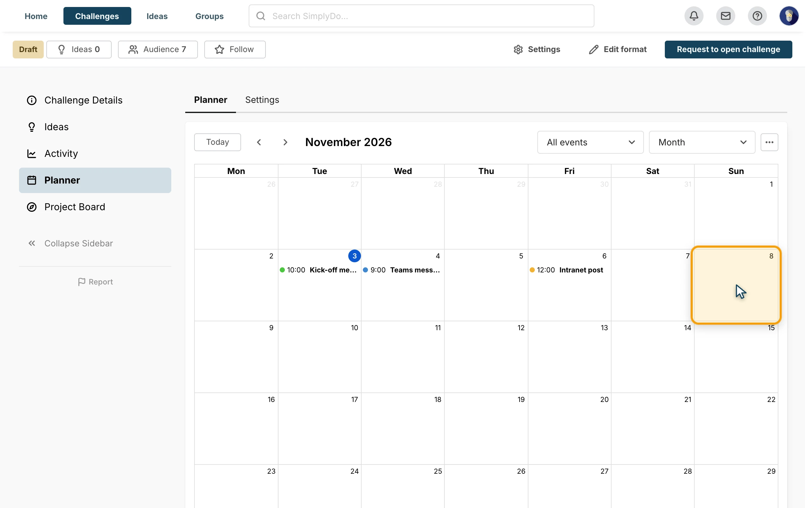Go to the Home navigation item
Viewport: 812px width, 508px height.
[36, 16]
